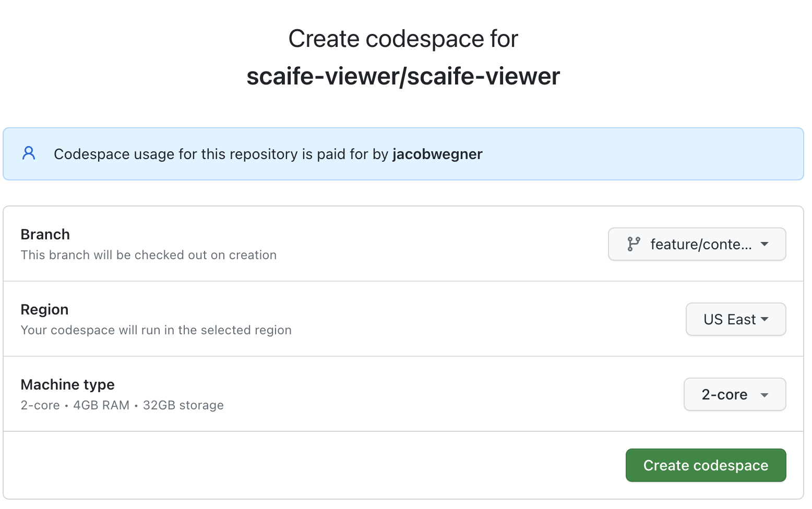812x509 pixels.
Task: Click the caret arrow beside 2-core
Action: [765, 395]
